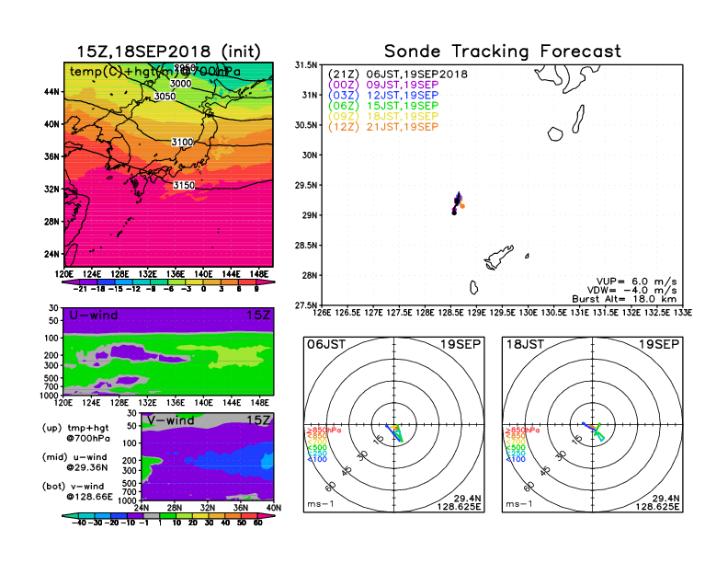Click the "18JST" hodograph title

point(525,345)
